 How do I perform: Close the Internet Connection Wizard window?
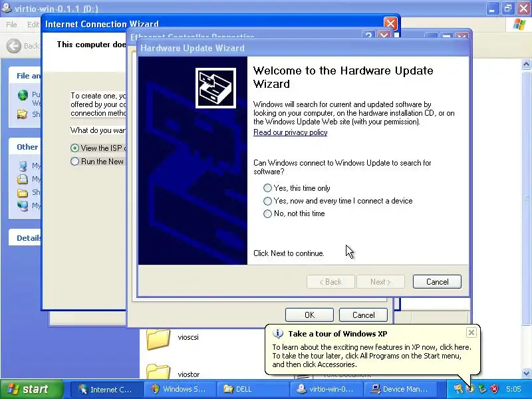tap(390, 23)
